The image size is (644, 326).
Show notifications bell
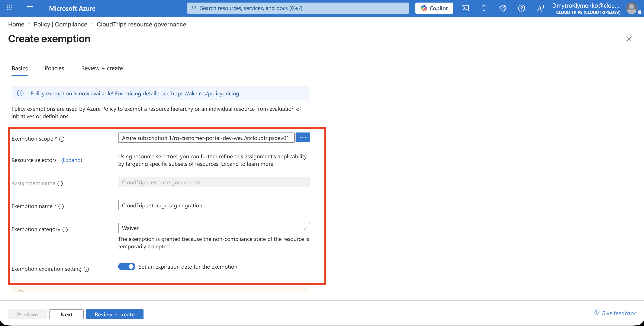click(484, 8)
